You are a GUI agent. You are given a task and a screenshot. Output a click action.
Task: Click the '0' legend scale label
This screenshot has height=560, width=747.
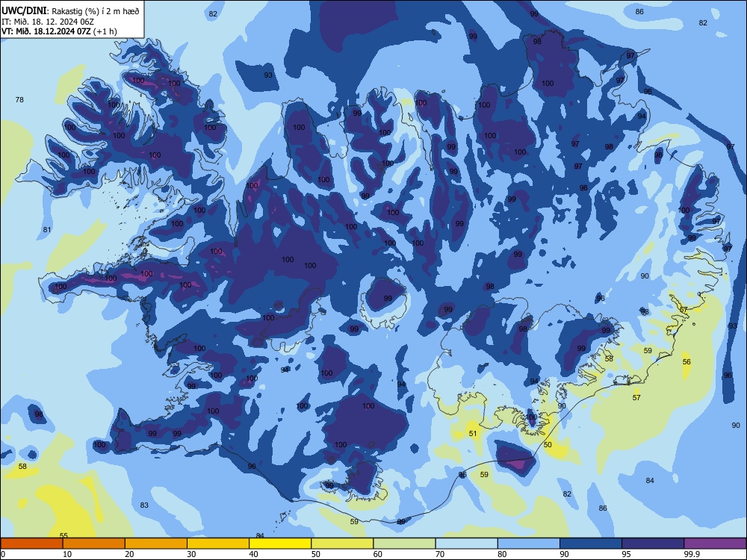click(3, 554)
